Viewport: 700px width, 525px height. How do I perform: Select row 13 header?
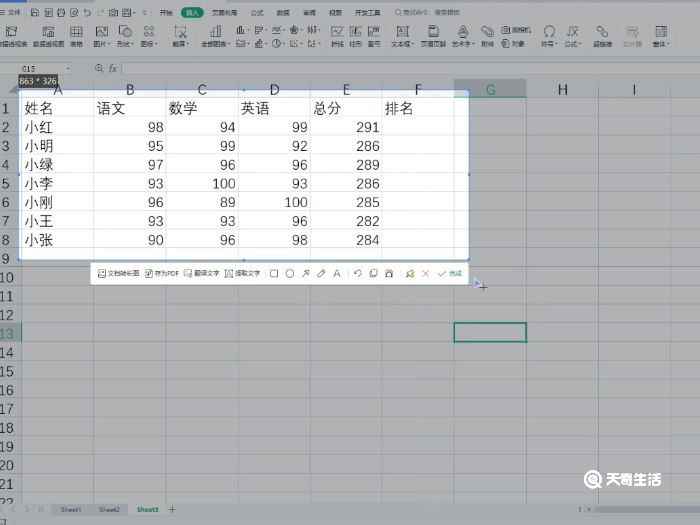pyautogui.click(x=10, y=333)
